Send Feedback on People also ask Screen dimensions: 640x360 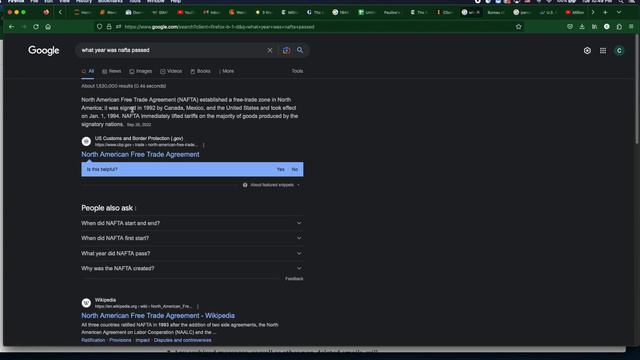294,279
